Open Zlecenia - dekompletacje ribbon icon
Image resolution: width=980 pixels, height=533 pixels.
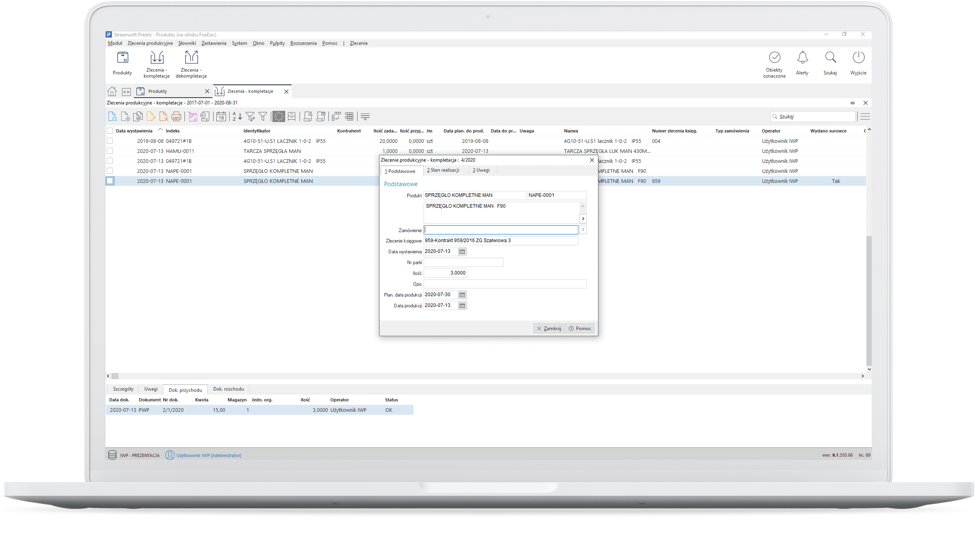click(x=191, y=64)
